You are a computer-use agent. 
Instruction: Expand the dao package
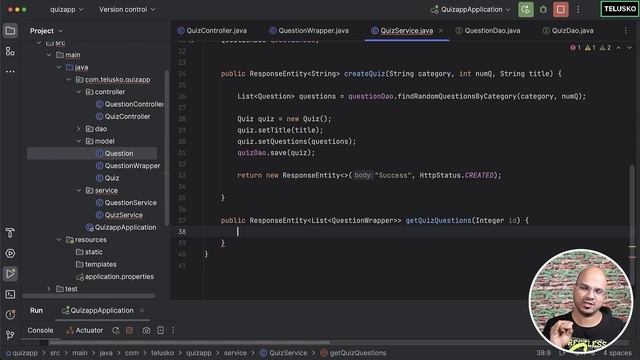(78, 129)
